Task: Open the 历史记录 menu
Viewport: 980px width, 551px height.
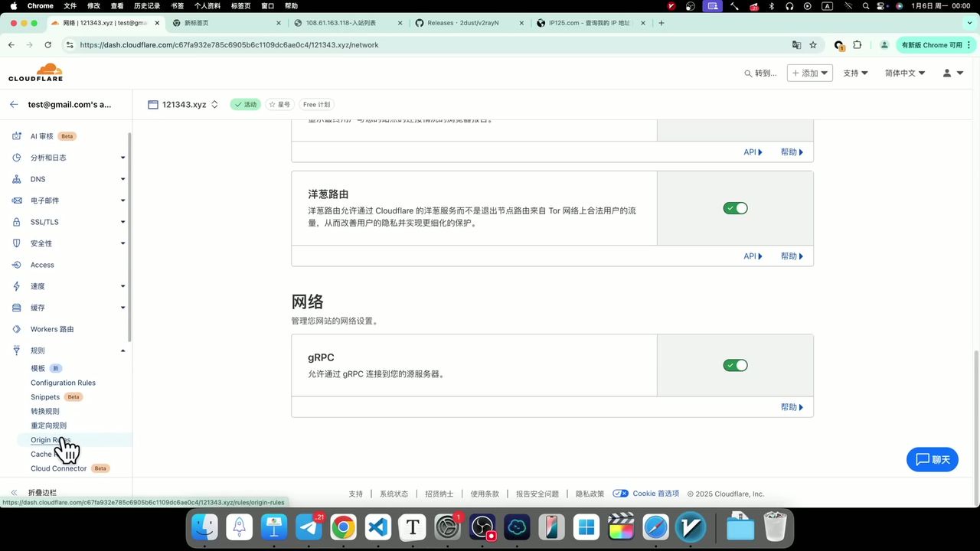Action: [146, 6]
